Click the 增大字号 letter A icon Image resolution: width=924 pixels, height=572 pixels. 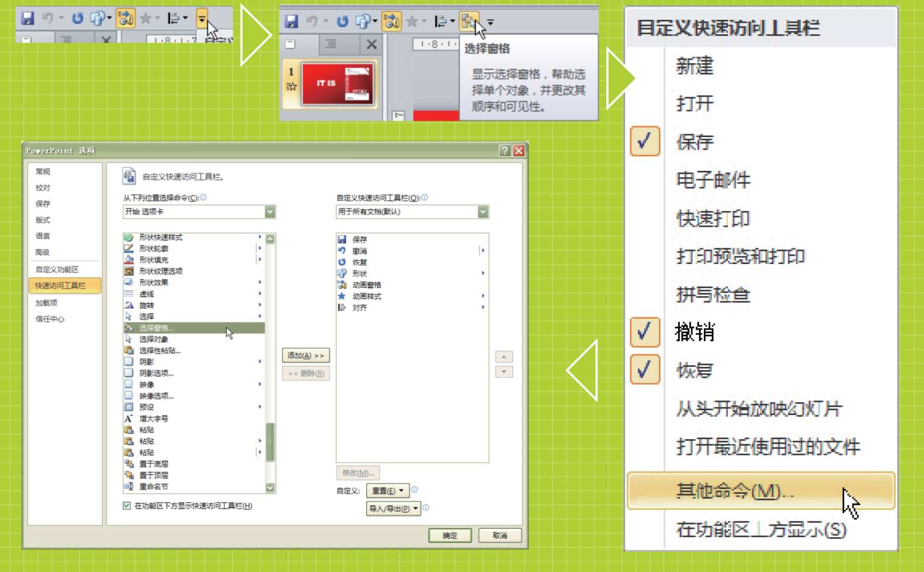[x=128, y=418]
